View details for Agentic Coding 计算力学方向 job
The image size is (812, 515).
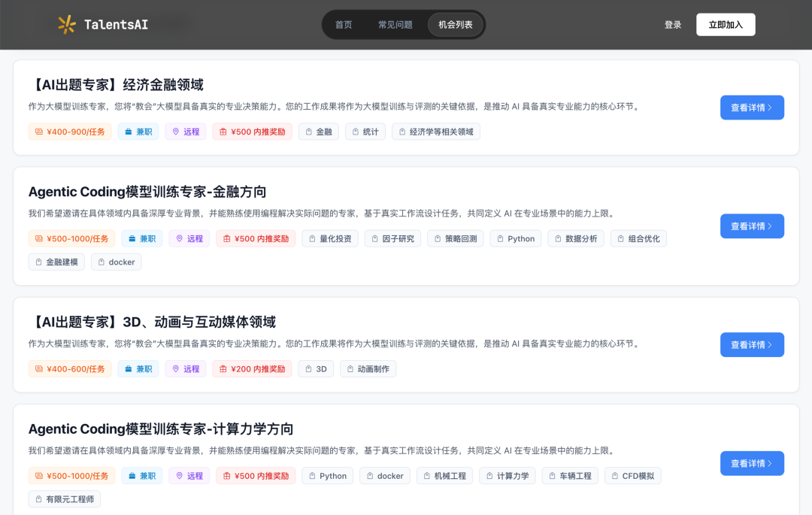click(x=752, y=463)
